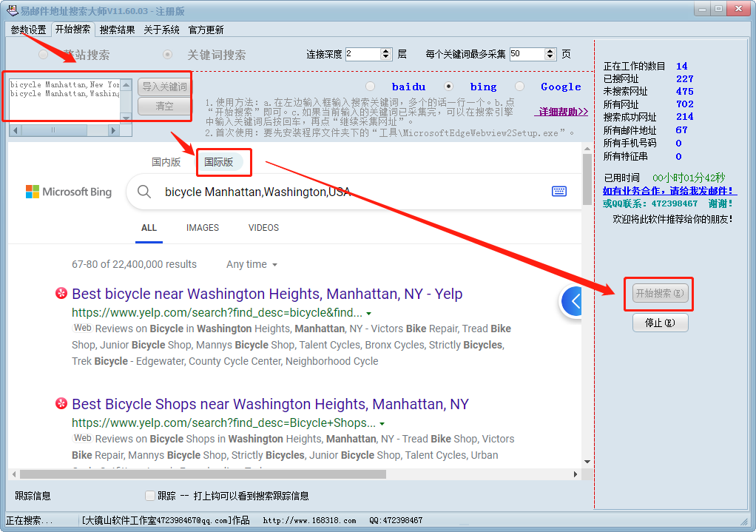This screenshot has height=532, width=756.
Task: Expand the arrow after the find_desc=Bicycle+Shops URL
Action: tap(382, 424)
